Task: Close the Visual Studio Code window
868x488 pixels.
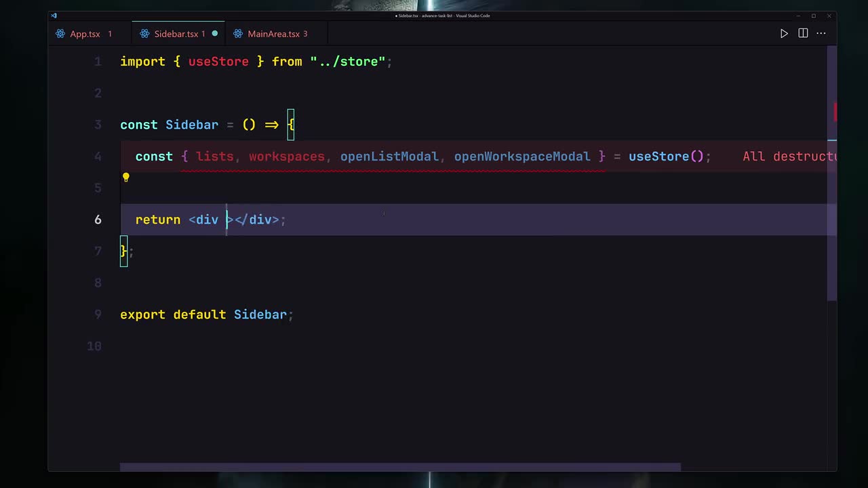Action: pyautogui.click(x=829, y=16)
